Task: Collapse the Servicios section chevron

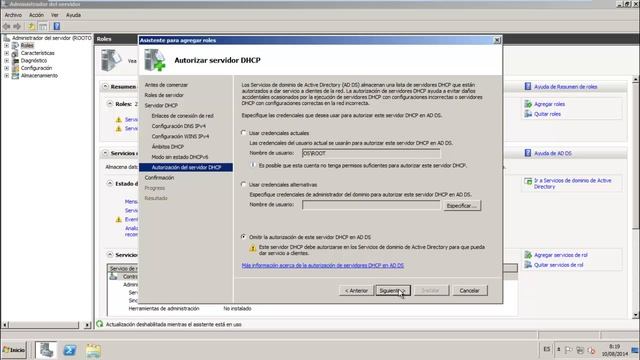Action: coord(105,153)
